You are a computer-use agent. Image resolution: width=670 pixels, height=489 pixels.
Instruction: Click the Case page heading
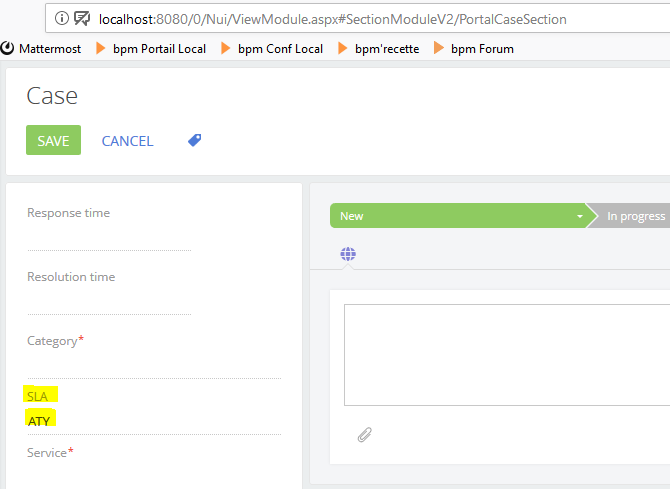pos(52,95)
